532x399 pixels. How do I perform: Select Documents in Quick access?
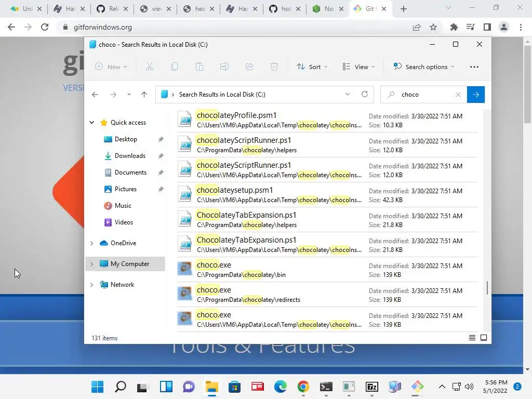(x=130, y=172)
